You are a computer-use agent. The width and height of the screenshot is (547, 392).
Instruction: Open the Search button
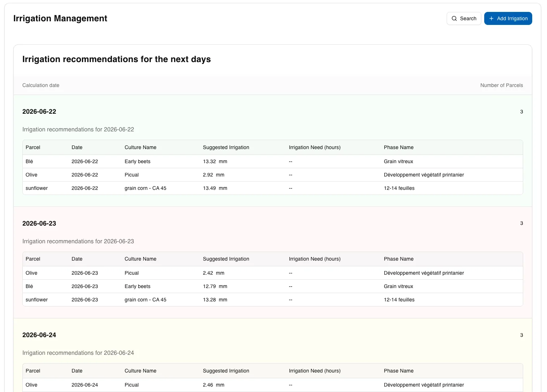tap(464, 18)
